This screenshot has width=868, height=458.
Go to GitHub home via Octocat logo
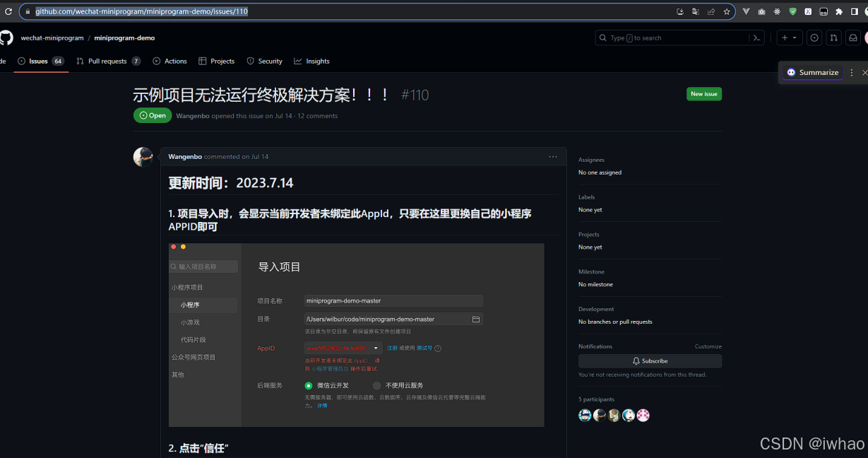point(6,37)
